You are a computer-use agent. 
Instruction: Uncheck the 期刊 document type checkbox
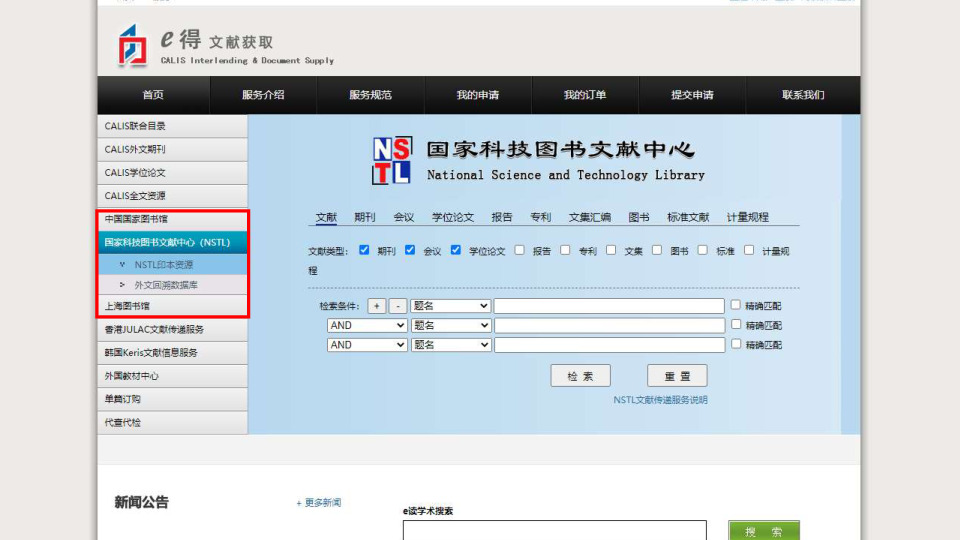coord(364,250)
